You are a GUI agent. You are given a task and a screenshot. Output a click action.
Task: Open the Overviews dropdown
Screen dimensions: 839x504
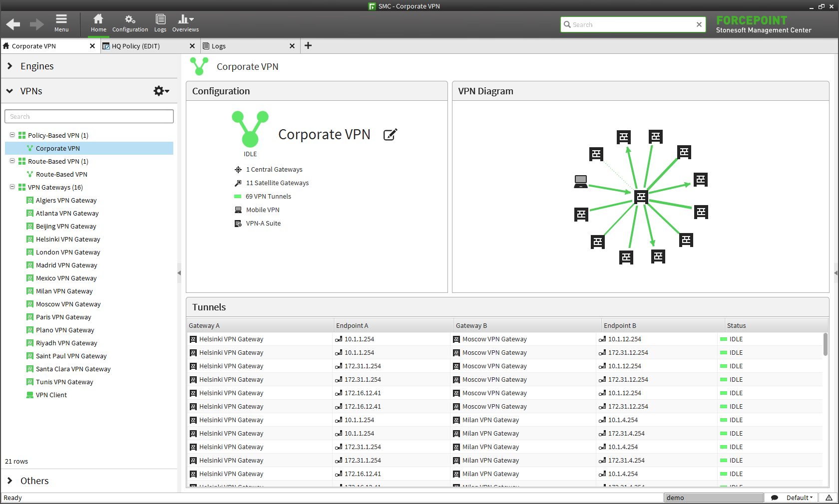[x=186, y=23]
